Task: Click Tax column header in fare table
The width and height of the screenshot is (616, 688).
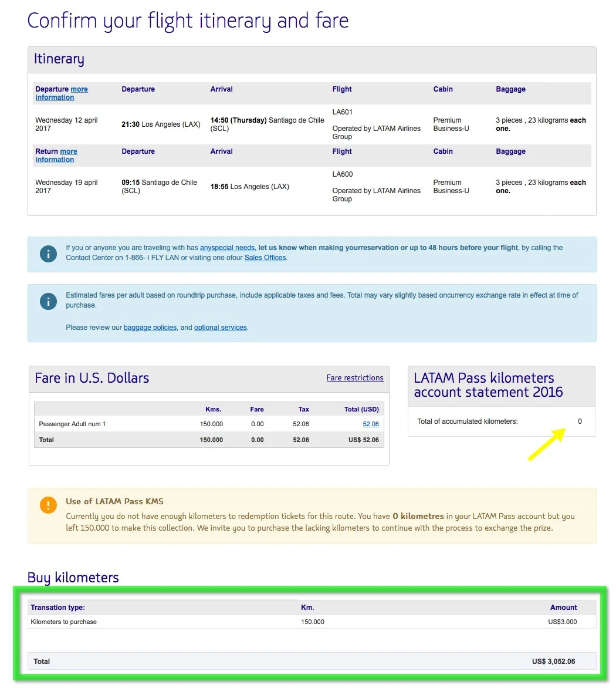Action: [x=303, y=409]
